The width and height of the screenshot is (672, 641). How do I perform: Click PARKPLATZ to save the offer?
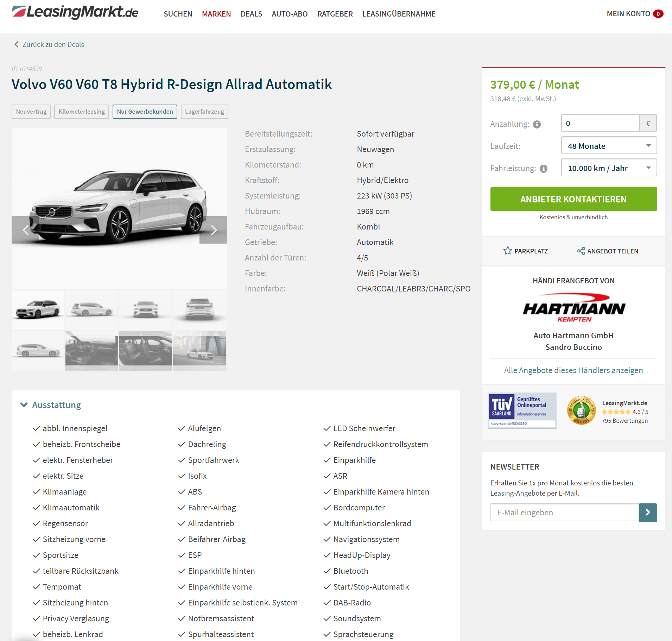[x=531, y=251]
